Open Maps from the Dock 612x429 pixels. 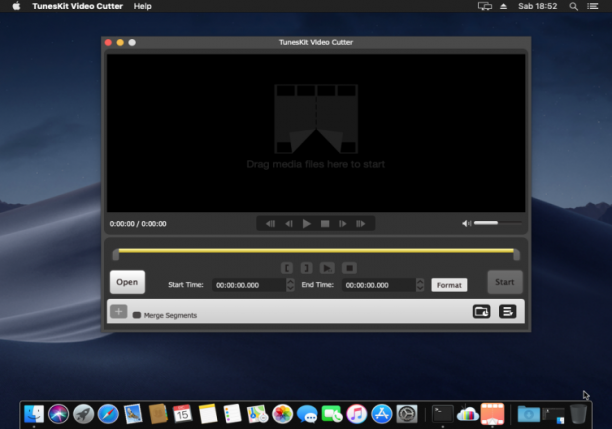258,414
